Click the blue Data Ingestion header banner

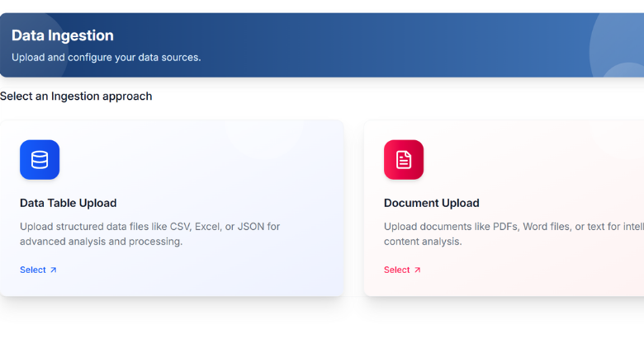click(x=330, y=45)
